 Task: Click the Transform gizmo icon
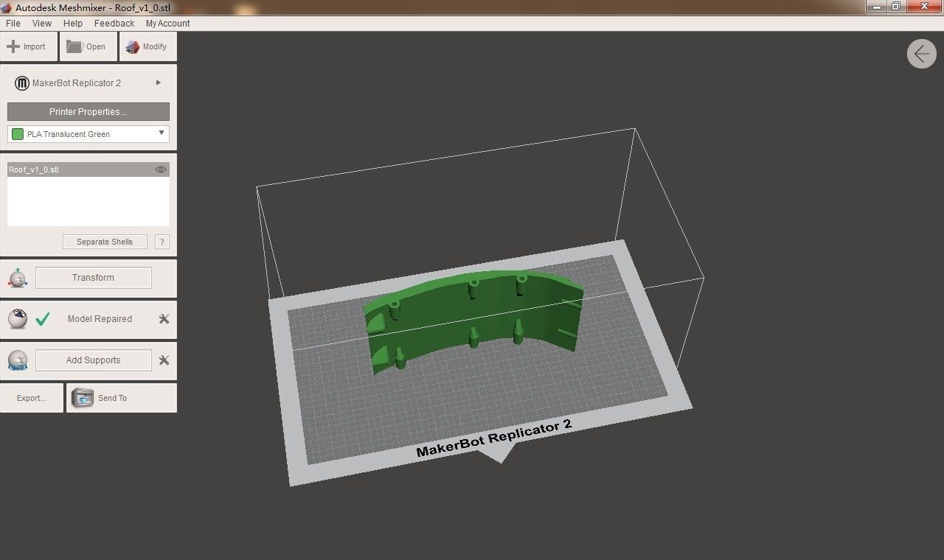18,279
